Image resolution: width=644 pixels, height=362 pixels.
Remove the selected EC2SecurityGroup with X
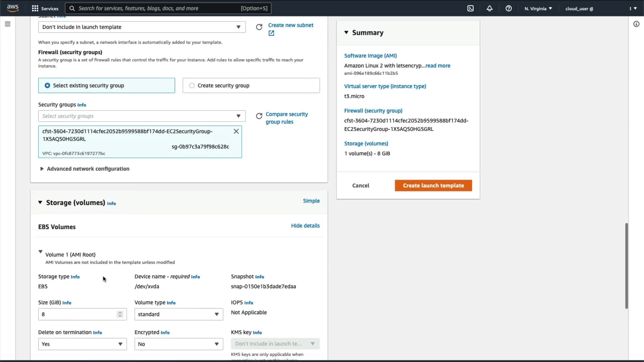tap(236, 131)
